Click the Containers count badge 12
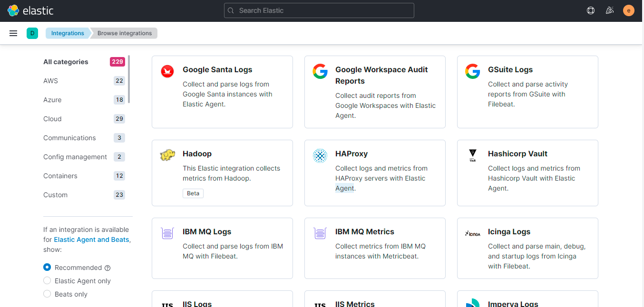The width and height of the screenshot is (644, 307). point(119,176)
